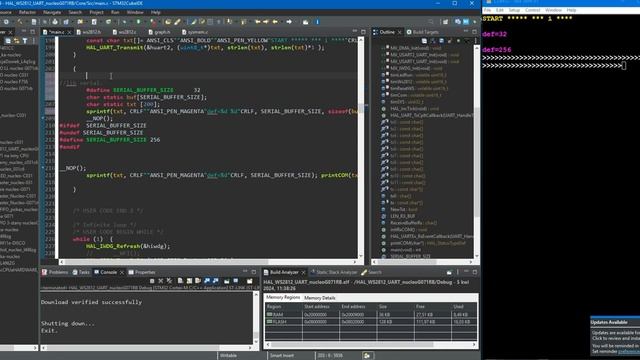Select the RAM row in Memory Regions

coord(371,315)
